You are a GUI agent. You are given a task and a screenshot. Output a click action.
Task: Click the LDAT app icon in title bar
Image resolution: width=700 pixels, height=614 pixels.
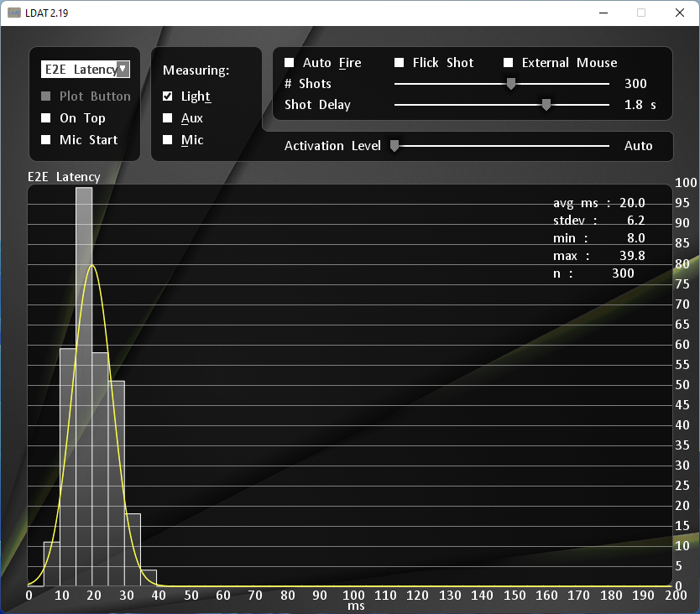(x=14, y=13)
